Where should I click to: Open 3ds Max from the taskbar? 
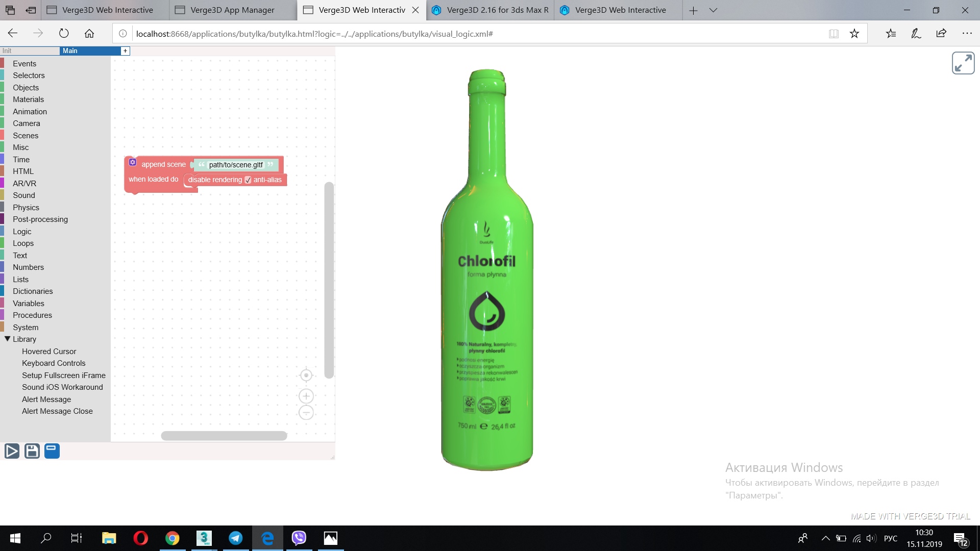point(204,538)
